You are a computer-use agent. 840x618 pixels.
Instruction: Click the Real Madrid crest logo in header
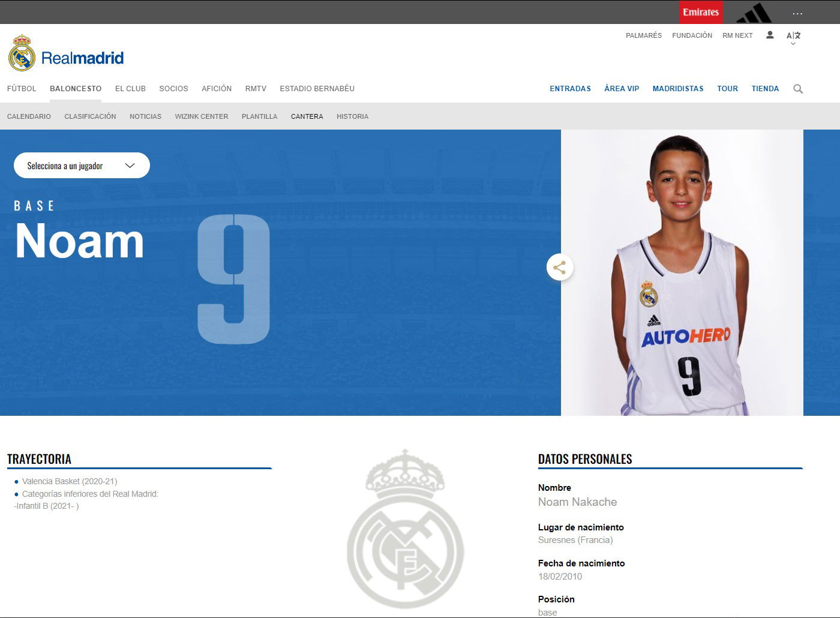coord(22,53)
